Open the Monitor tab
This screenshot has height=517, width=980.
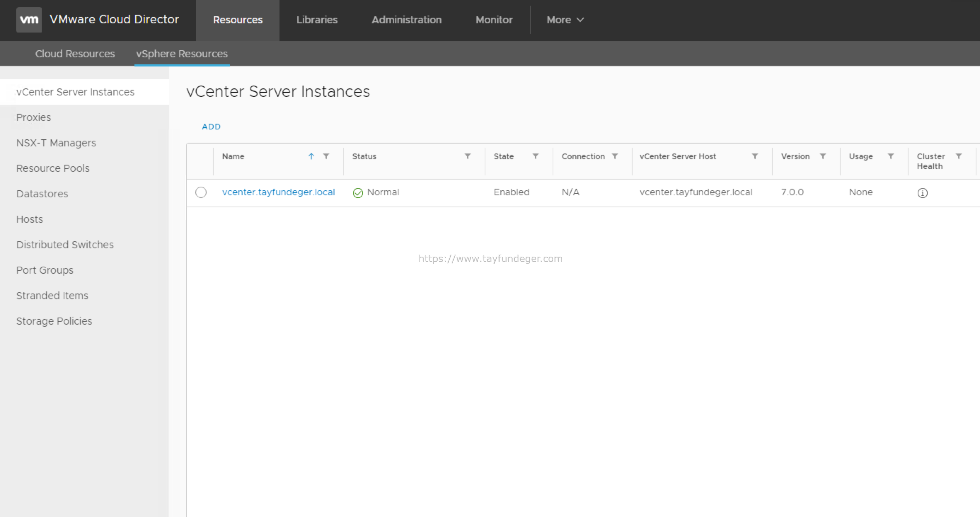click(x=494, y=20)
